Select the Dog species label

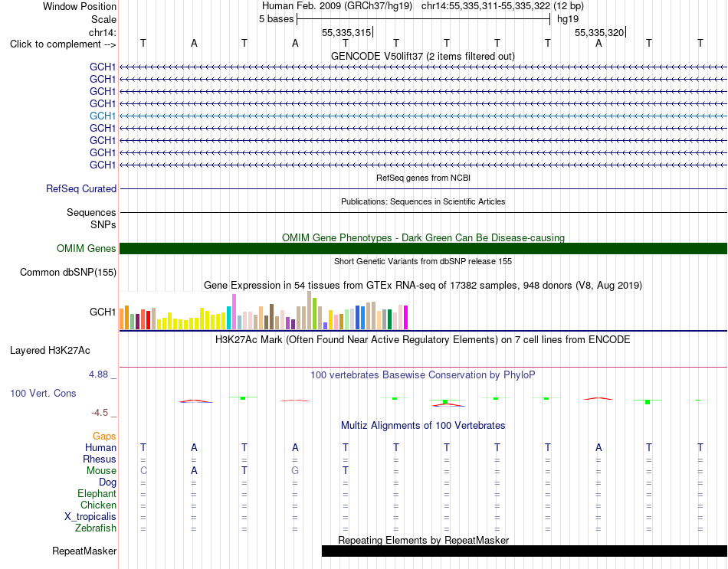pyautogui.click(x=107, y=482)
